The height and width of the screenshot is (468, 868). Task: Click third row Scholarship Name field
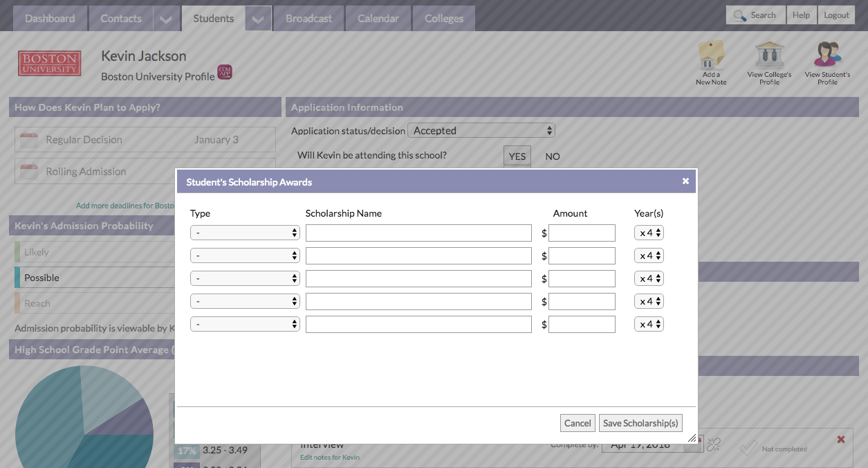point(418,279)
